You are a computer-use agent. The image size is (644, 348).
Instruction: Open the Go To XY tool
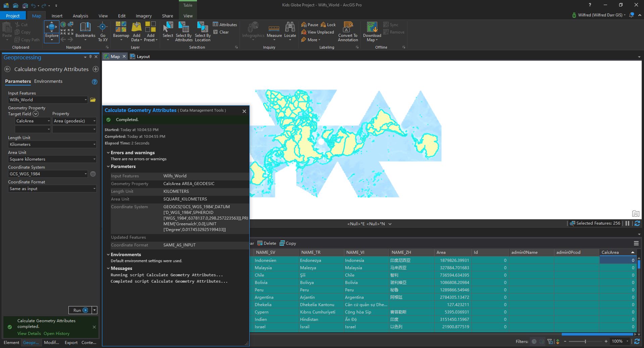(103, 32)
